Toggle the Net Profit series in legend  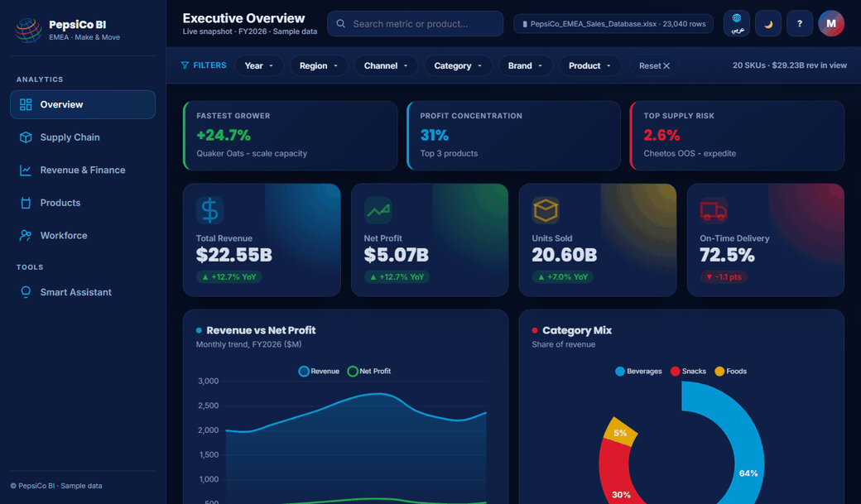[369, 371]
